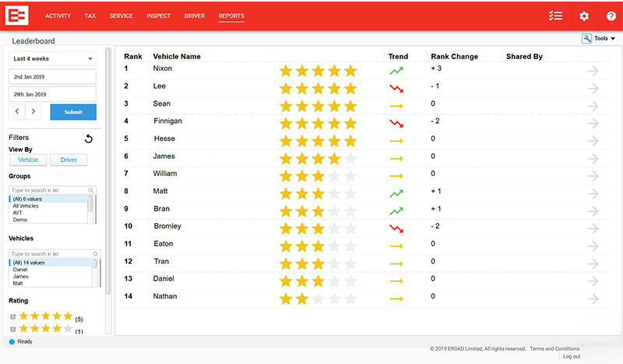Open details arrow for Tran row
The height and width of the screenshot is (364, 623).
593,264
